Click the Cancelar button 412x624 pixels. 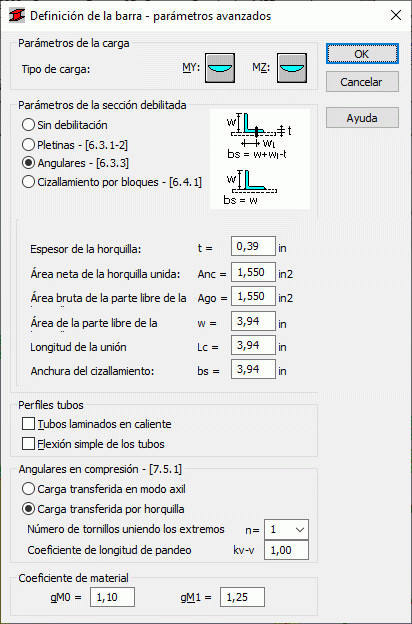(x=362, y=82)
